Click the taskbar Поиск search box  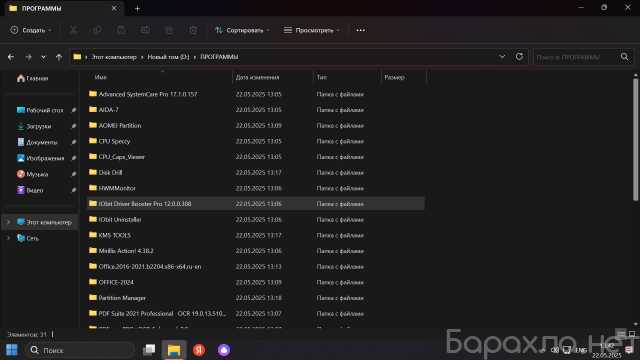[81, 350]
